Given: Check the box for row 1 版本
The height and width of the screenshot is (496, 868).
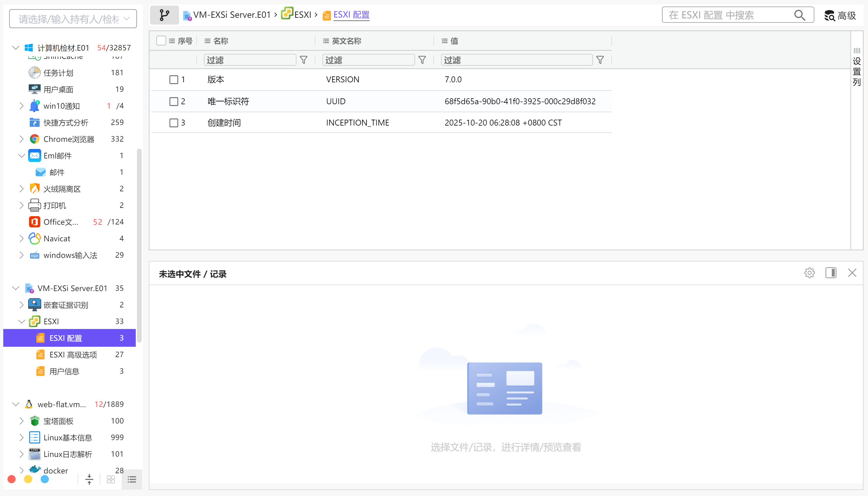Looking at the screenshot, I should point(173,80).
